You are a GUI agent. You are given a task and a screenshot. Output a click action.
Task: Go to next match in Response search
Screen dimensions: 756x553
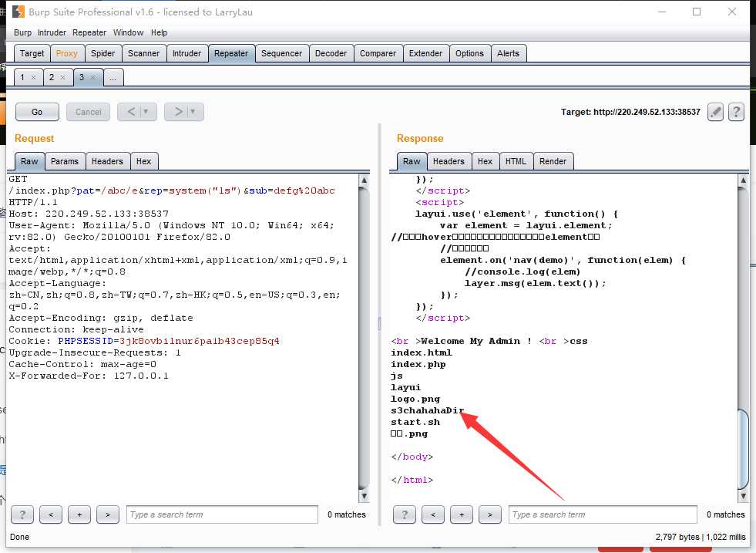click(x=489, y=514)
